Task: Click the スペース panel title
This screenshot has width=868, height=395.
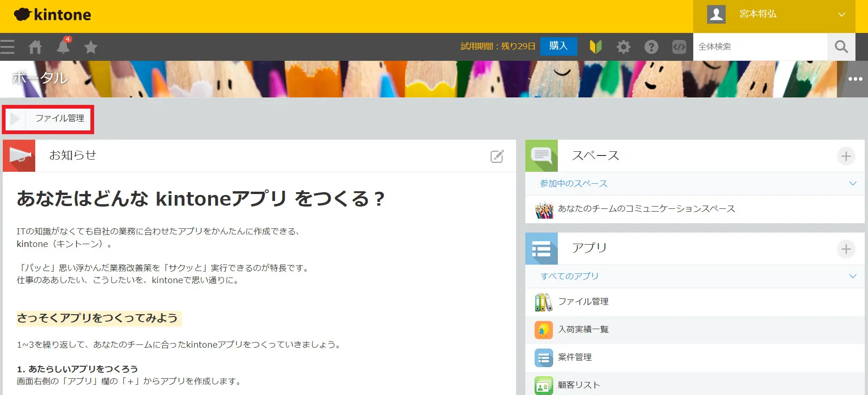Action: click(x=595, y=155)
